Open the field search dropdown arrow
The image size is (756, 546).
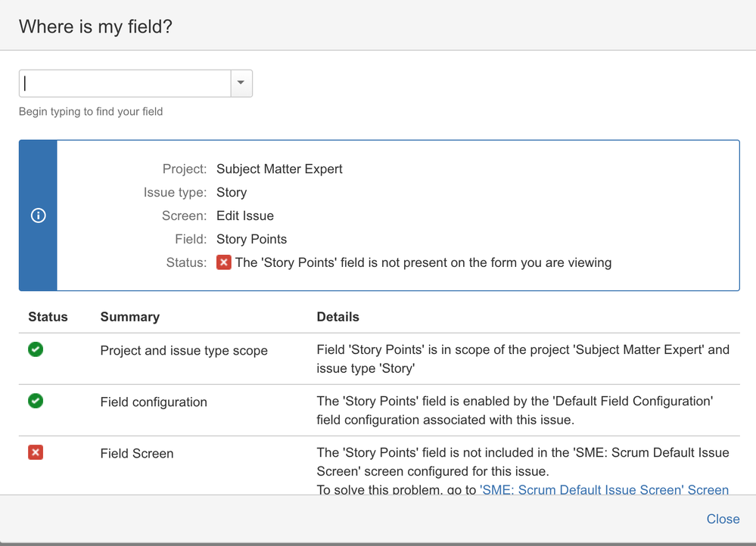(241, 83)
